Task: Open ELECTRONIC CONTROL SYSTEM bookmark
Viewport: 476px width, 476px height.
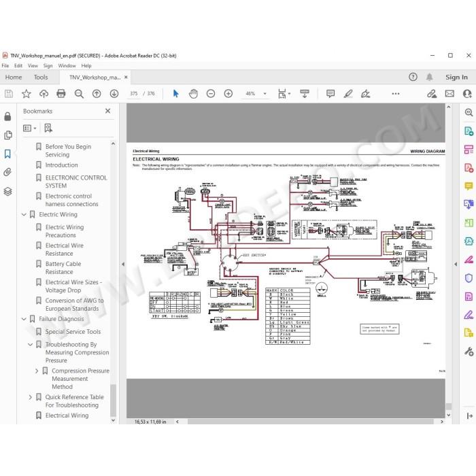Action: (x=76, y=182)
